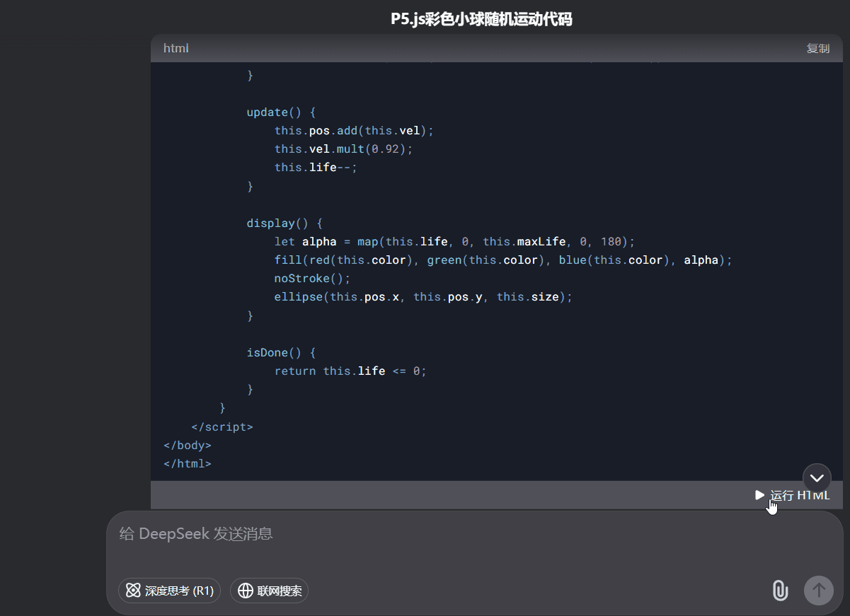Click the line update() {
Screen dimensions: 850x616
281,112
